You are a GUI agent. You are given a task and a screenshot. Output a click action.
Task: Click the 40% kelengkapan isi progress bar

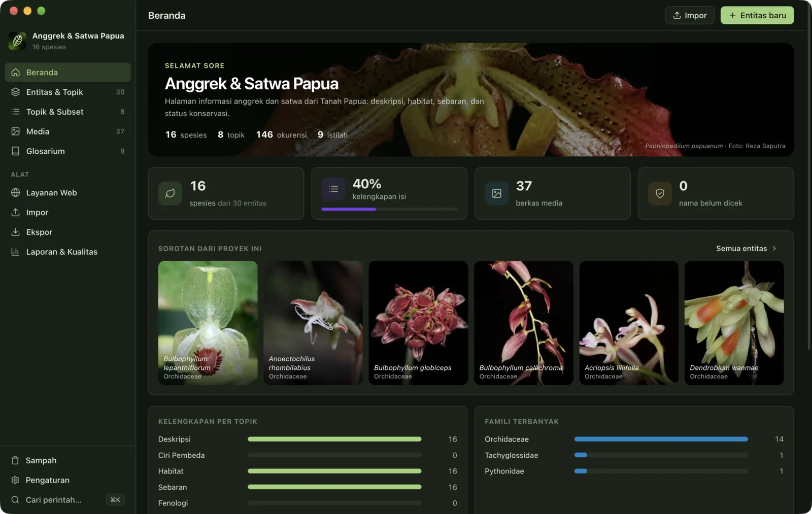click(x=389, y=209)
